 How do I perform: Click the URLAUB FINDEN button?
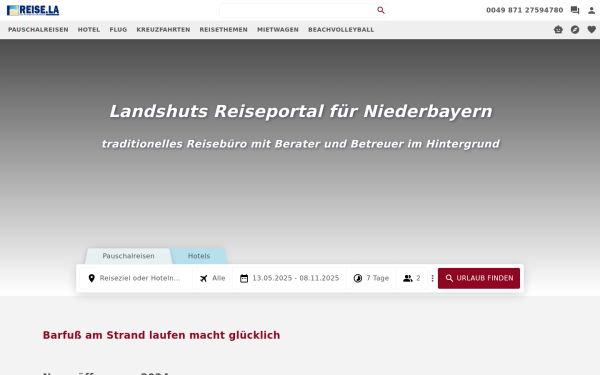479,278
